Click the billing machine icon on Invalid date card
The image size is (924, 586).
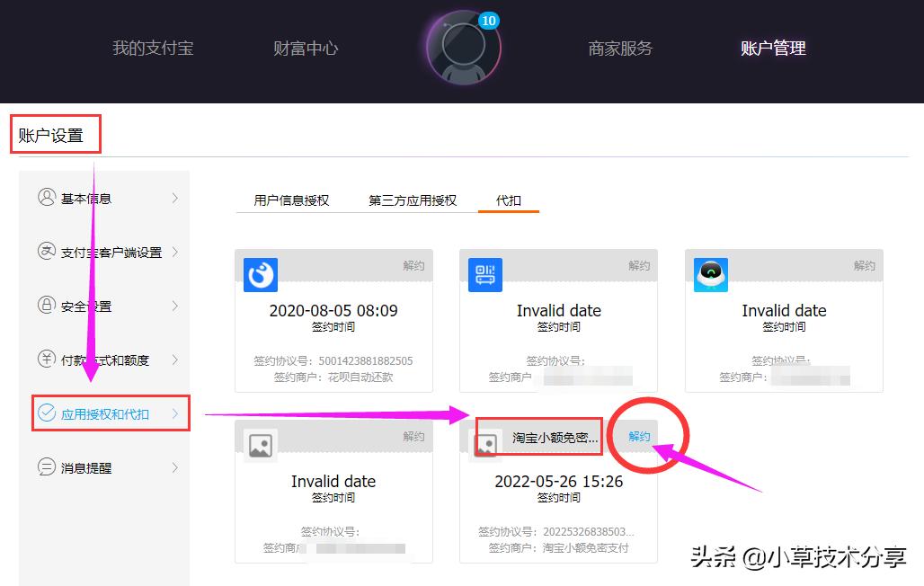(484, 275)
